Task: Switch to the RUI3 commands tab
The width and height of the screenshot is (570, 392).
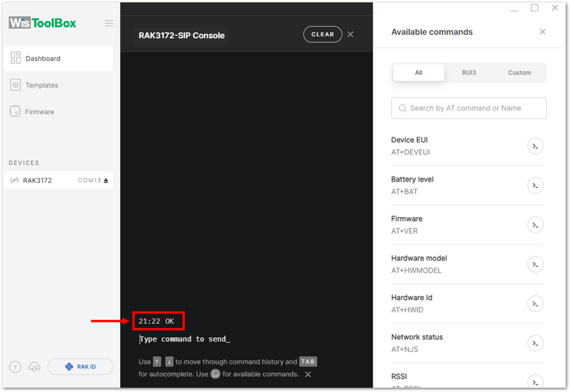Action: [x=469, y=73]
